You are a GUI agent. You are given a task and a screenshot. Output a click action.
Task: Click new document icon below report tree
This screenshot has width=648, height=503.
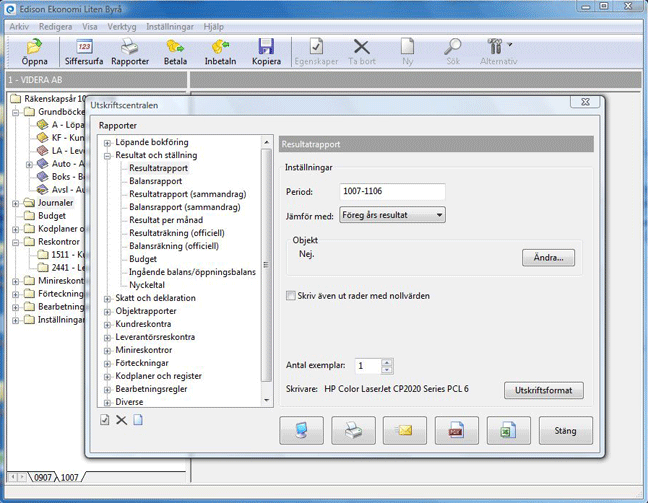(x=138, y=420)
